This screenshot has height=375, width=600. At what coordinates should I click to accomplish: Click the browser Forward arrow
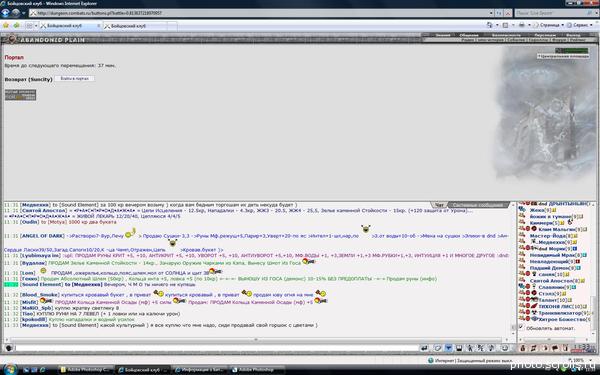(16, 13)
